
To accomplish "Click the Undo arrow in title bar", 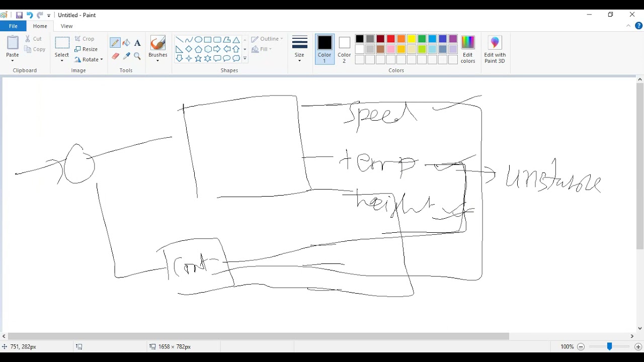I will point(30,15).
